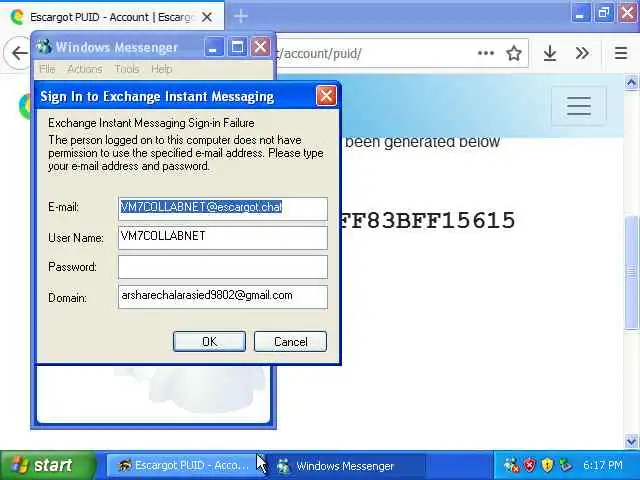
Task: Restore down the browser window
Action: 604,15
